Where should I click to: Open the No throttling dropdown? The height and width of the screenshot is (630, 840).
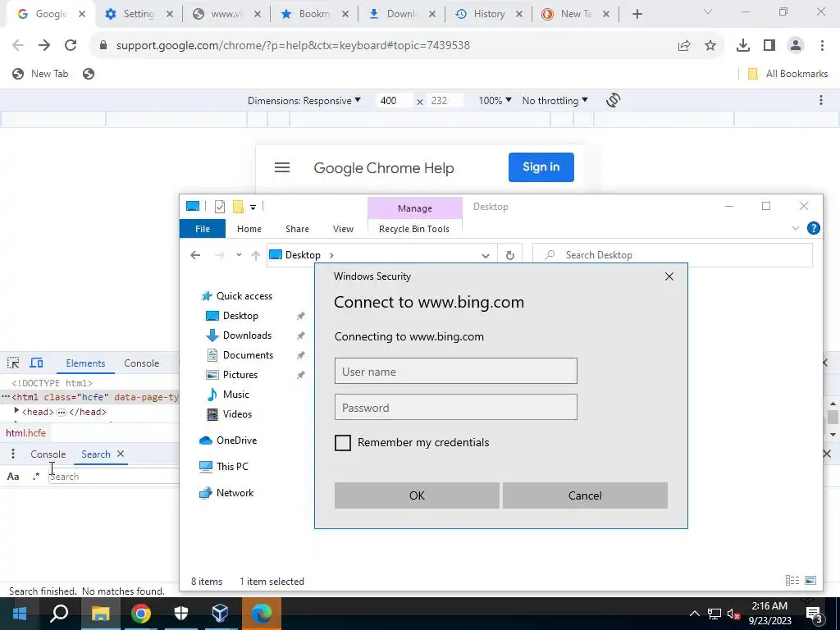coord(555,101)
